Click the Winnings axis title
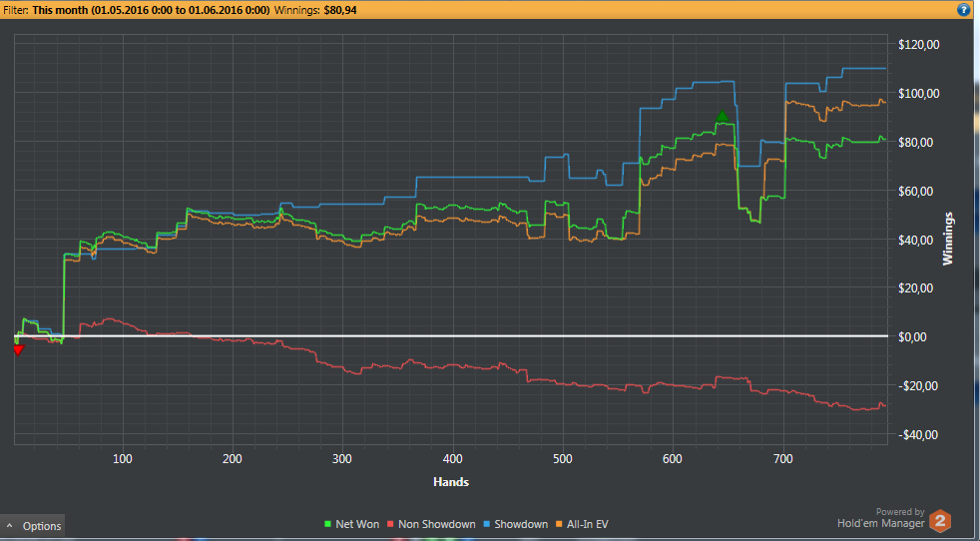This screenshot has width=980, height=541. (x=948, y=239)
